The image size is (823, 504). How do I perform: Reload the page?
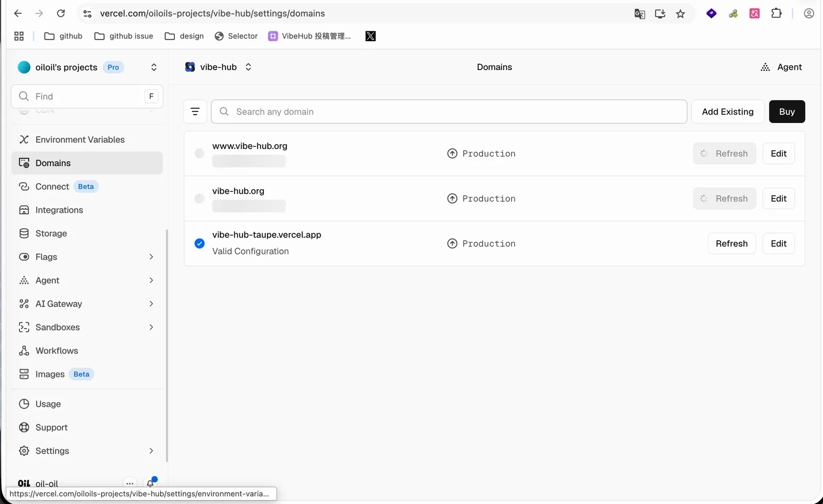(61, 13)
